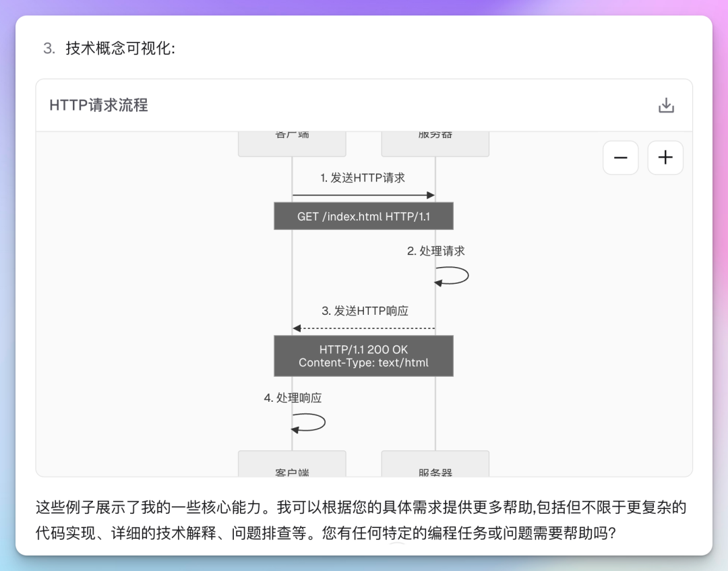
Task: Select the GET /index.html HTTP/1.1 message box
Action: [363, 216]
